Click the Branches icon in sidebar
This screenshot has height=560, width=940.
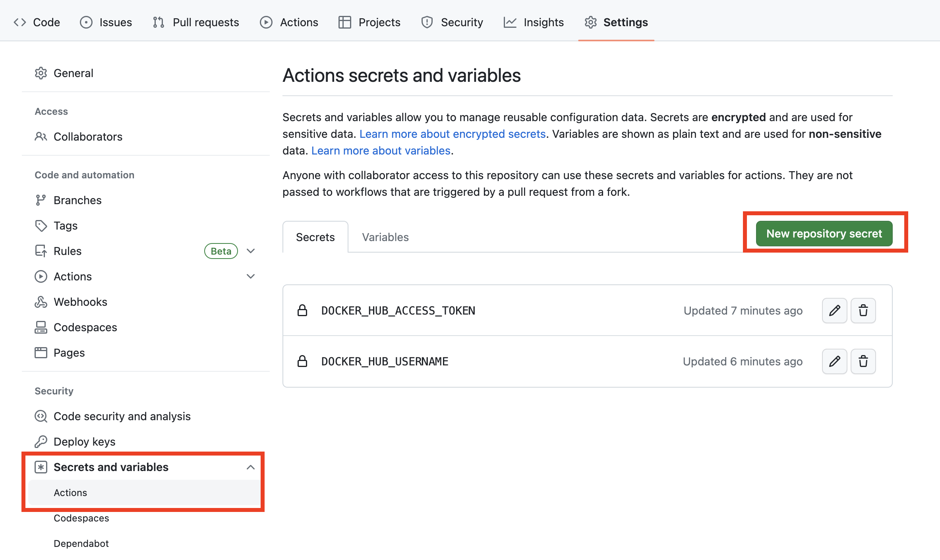41,200
